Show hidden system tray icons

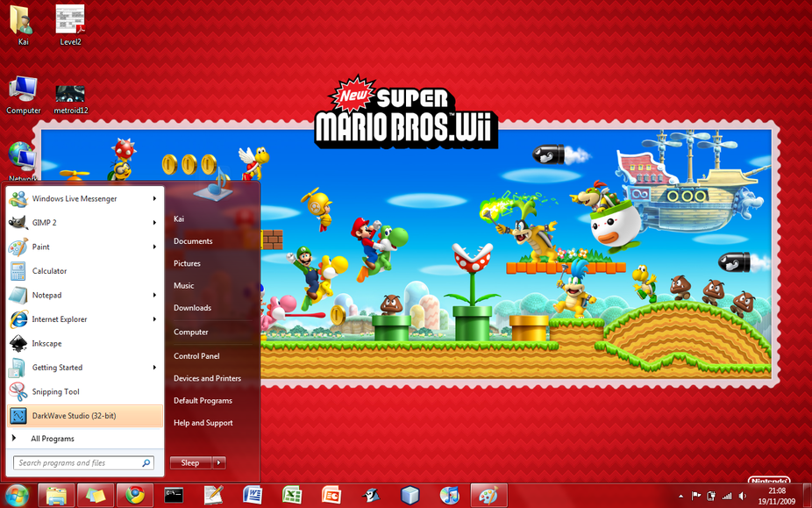(x=681, y=496)
